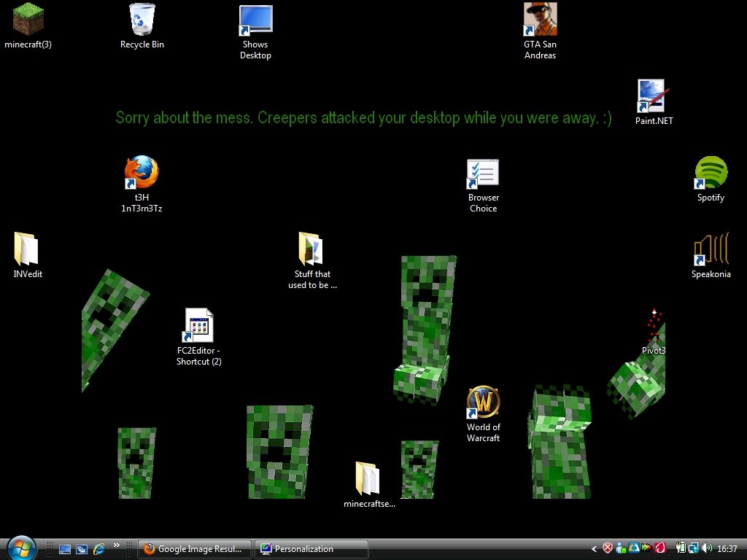Toggle the Shows Desktop shortcut
Image resolution: width=747 pixels, height=560 pixels.
255,19
